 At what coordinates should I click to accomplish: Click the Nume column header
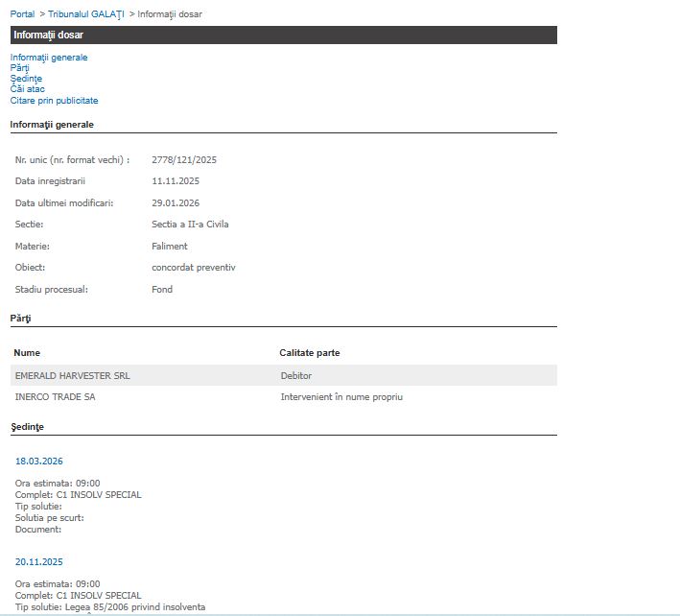pyautogui.click(x=27, y=353)
